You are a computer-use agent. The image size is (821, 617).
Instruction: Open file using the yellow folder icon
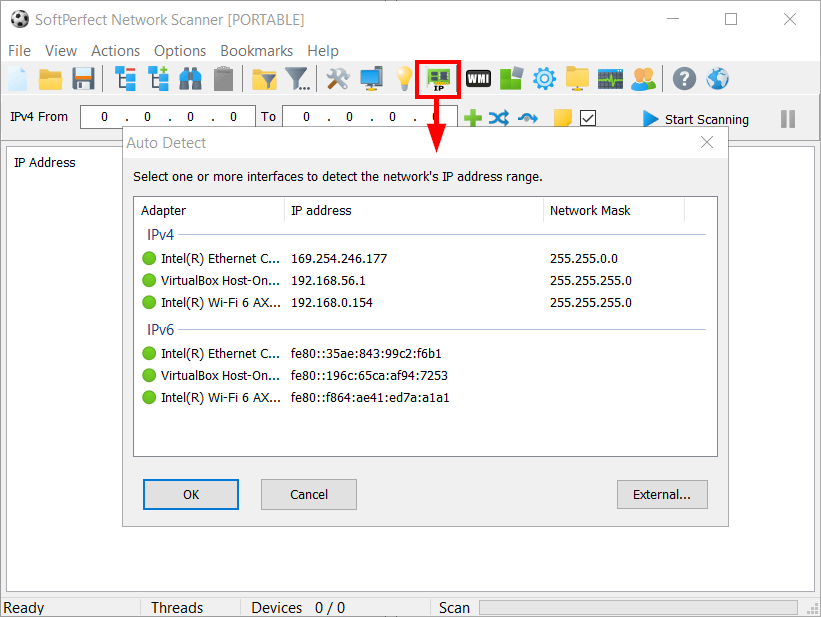pos(51,79)
